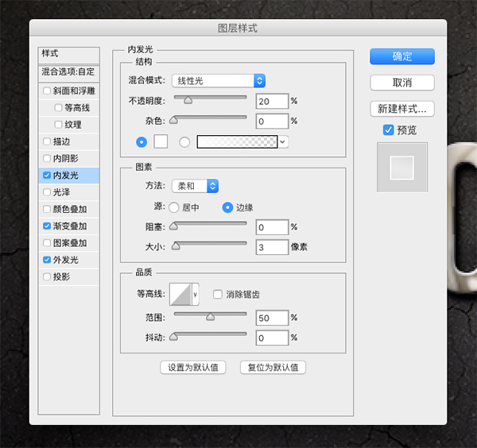Viewport: 477px width, 448px height.
Task: Click the white glow color swatch
Action: pos(161,141)
